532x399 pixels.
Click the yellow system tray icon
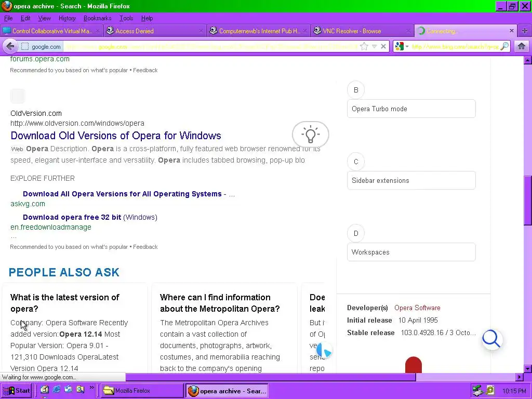(490, 391)
